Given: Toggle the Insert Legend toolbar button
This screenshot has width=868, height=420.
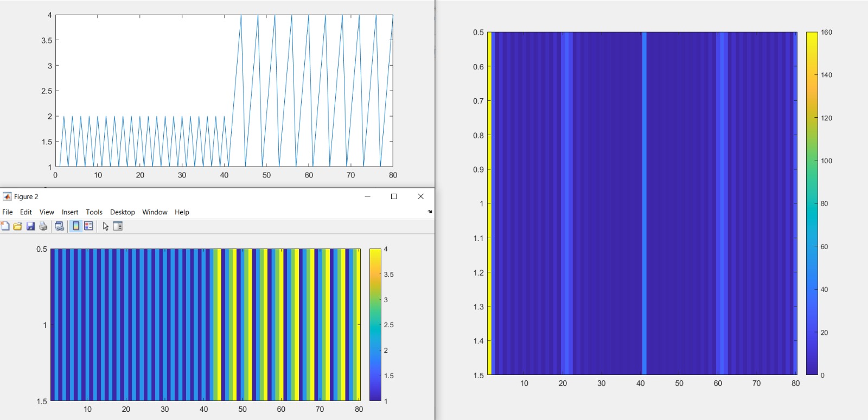Looking at the screenshot, I should [x=88, y=226].
